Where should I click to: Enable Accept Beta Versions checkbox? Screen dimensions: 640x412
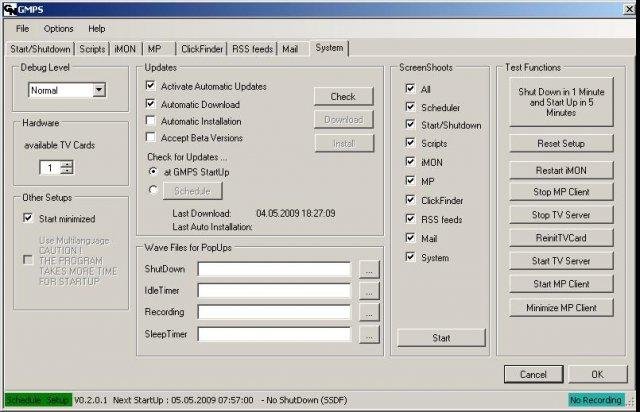point(151,137)
